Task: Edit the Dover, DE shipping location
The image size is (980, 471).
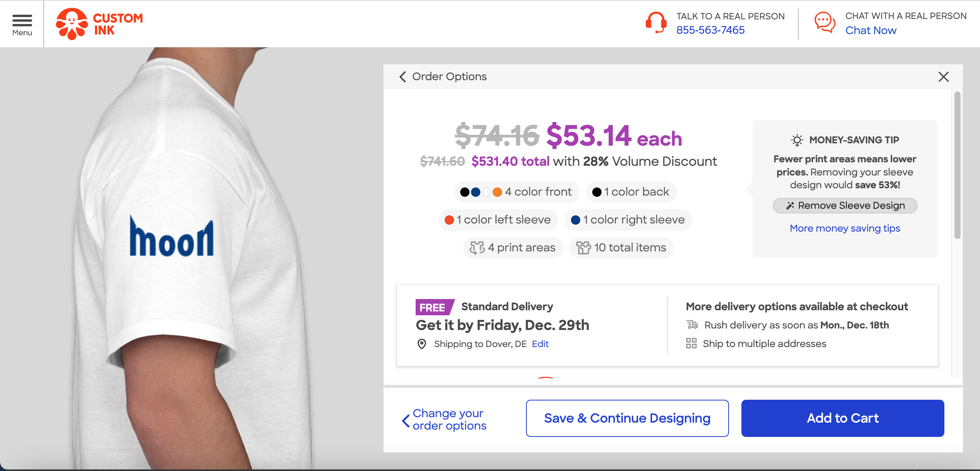Action: pyautogui.click(x=540, y=344)
